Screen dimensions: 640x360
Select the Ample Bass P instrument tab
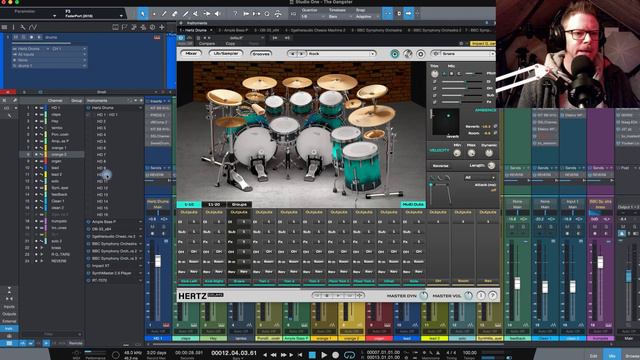coord(233,30)
